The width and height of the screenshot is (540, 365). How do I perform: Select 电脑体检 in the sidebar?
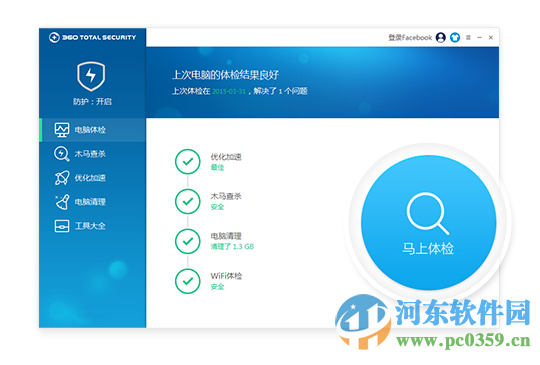click(93, 130)
